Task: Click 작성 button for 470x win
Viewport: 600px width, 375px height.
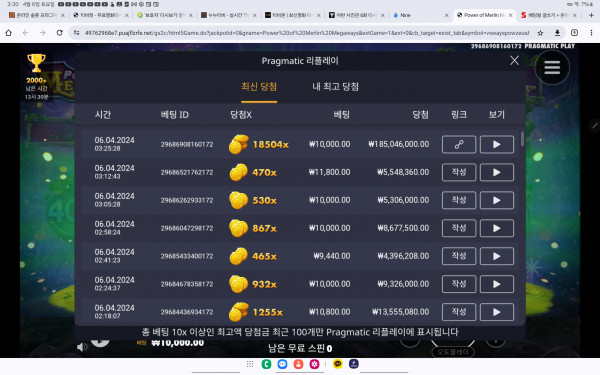Action: click(459, 172)
